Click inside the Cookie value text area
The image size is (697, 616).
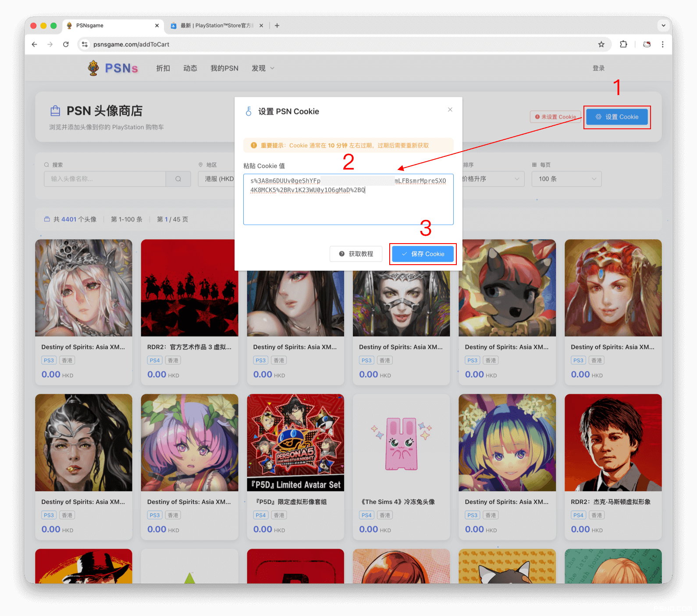click(348, 206)
